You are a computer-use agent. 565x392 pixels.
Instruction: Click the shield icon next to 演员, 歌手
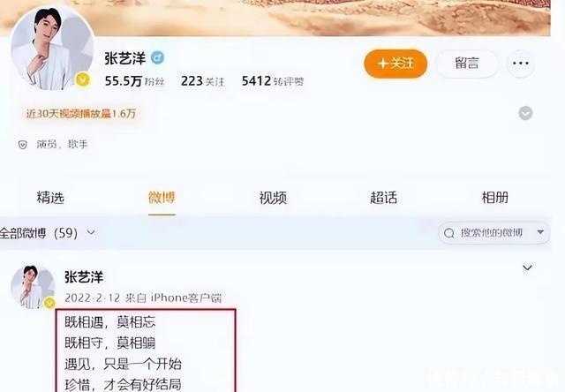point(22,145)
